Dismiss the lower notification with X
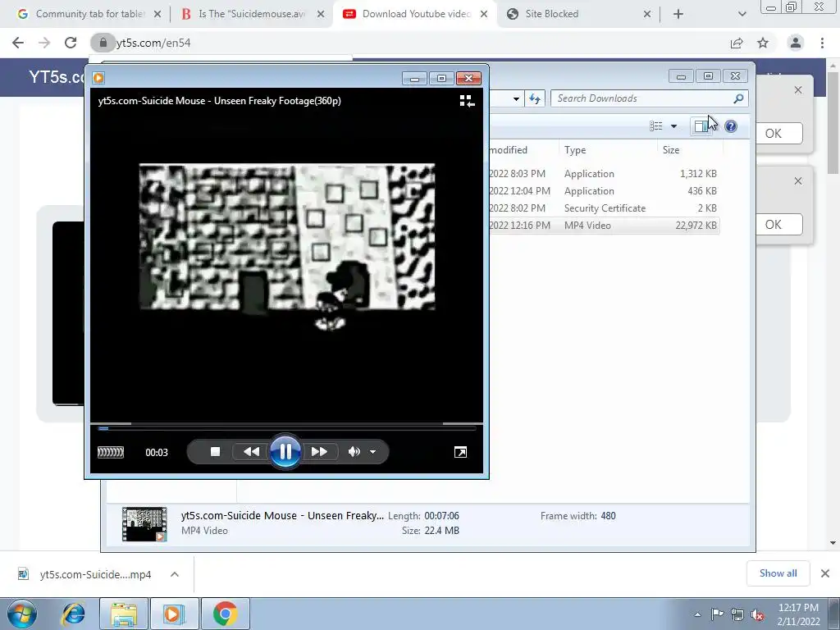Image resolution: width=840 pixels, height=630 pixels. tap(798, 181)
